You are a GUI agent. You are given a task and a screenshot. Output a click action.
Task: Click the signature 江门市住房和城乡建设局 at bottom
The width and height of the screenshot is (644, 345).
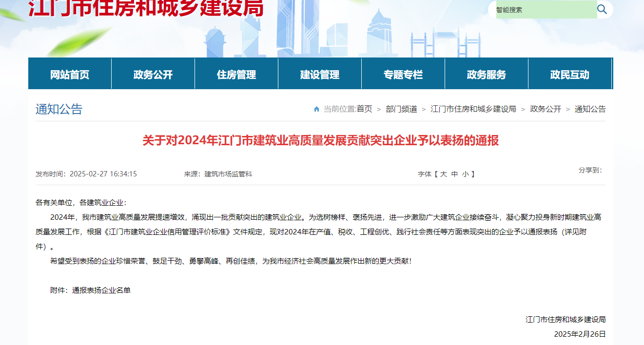point(566,320)
